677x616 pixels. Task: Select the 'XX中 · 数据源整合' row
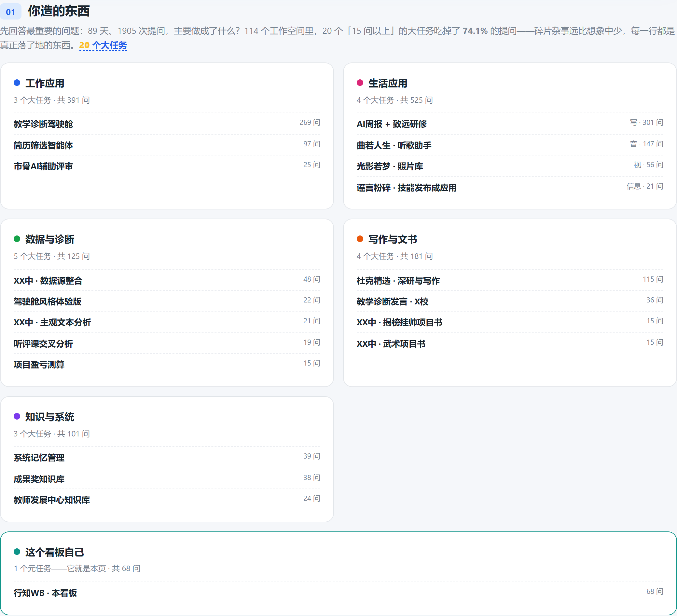click(x=167, y=280)
